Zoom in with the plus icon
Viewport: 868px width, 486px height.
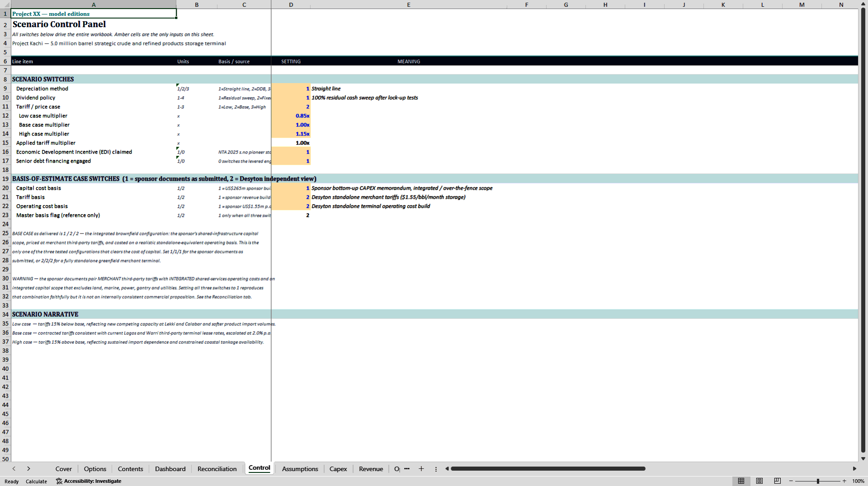pyautogui.click(x=844, y=481)
